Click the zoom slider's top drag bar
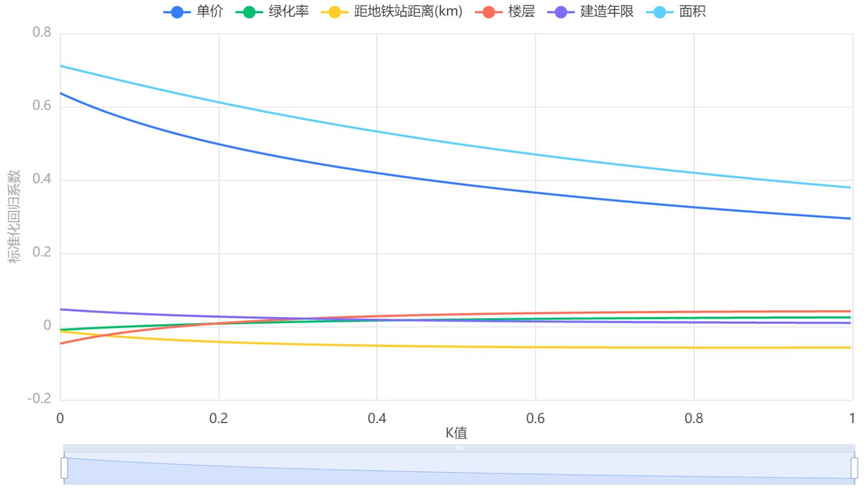Screen dimensions: 868x493 pos(459,448)
